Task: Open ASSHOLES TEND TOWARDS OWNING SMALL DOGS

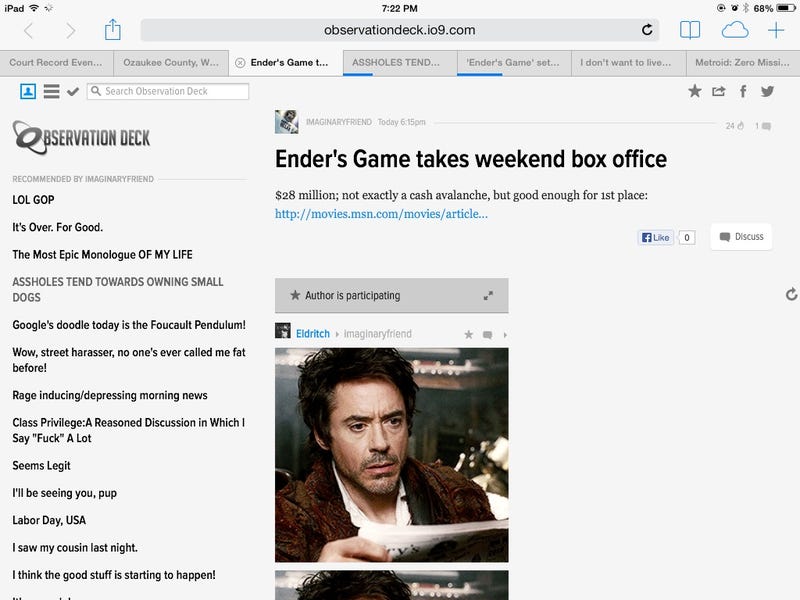Action: [118, 289]
